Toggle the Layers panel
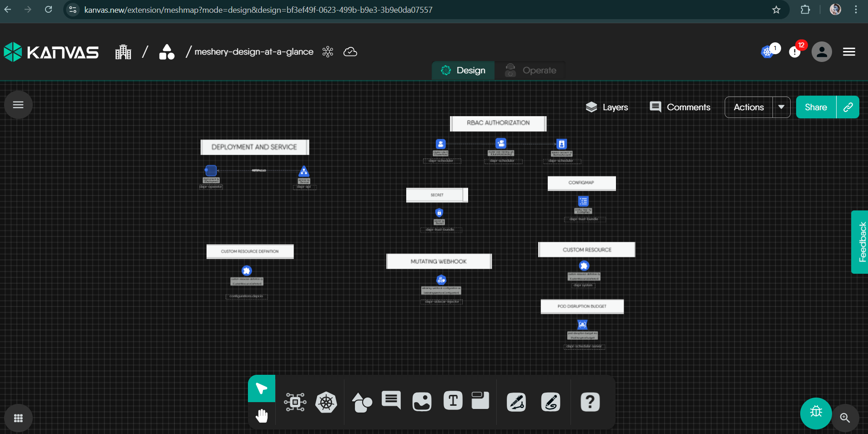This screenshot has height=434, width=868. [607, 107]
